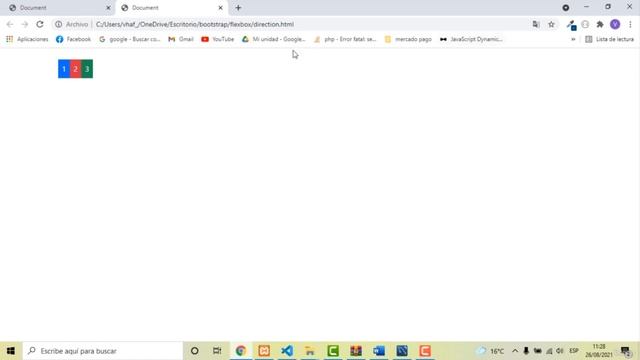Open dark blue app icon on taskbar
Viewport: 640px width, 360px height.
[402, 351]
